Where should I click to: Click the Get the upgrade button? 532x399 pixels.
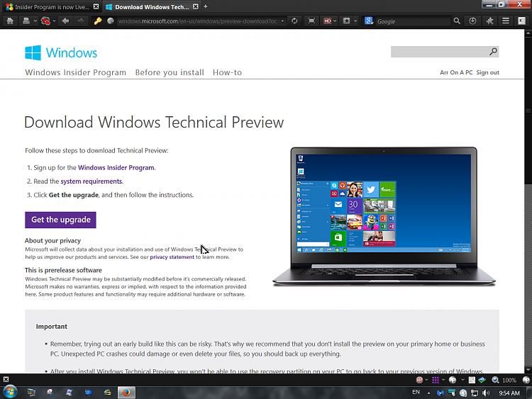pyautogui.click(x=60, y=220)
